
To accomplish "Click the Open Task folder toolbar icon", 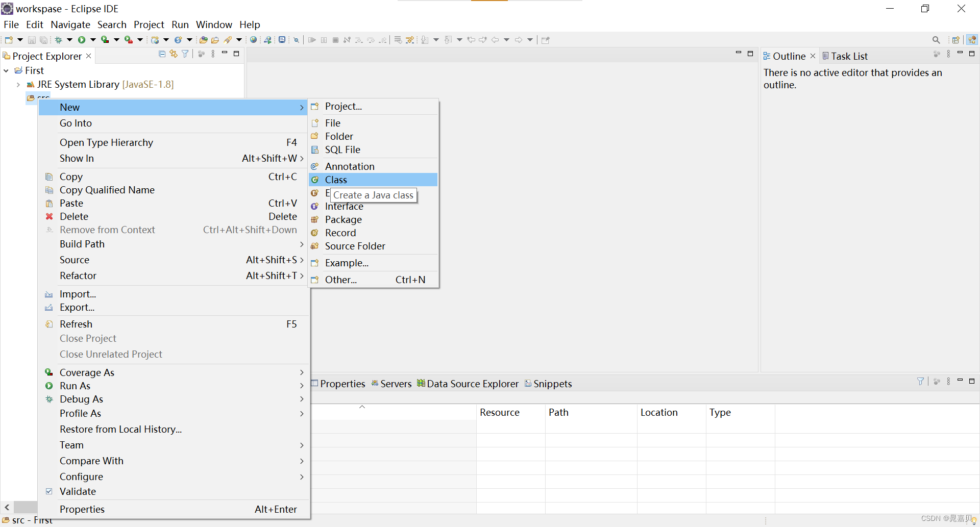I will [x=215, y=40].
